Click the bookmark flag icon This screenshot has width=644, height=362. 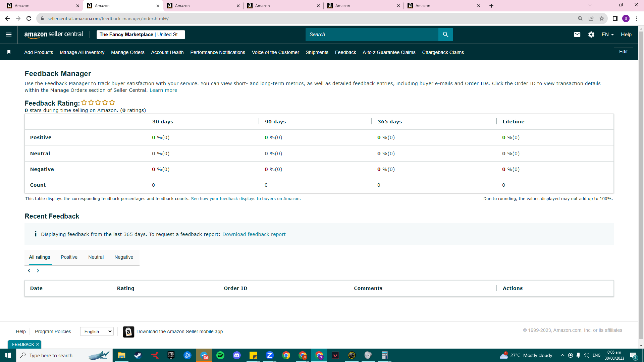pyautogui.click(x=9, y=52)
